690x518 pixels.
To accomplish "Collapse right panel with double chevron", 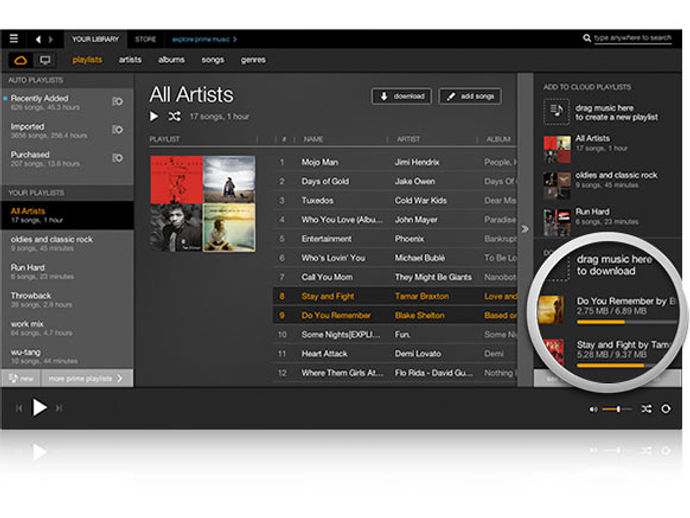I will pyautogui.click(x=525, y=229).
